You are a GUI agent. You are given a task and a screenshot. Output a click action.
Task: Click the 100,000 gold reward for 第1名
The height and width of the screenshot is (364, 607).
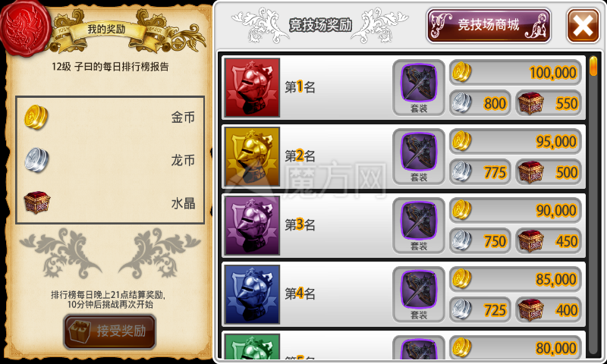[x=515, y=72]
